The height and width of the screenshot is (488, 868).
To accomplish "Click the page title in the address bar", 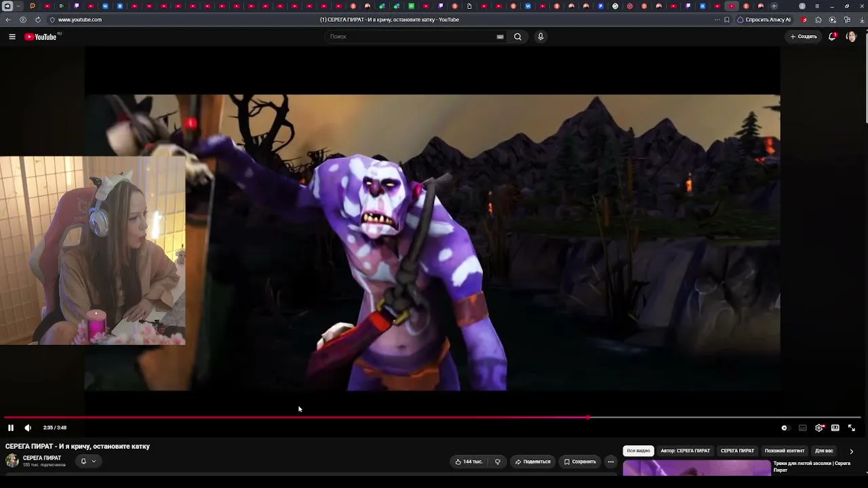I will pos(389,20).
